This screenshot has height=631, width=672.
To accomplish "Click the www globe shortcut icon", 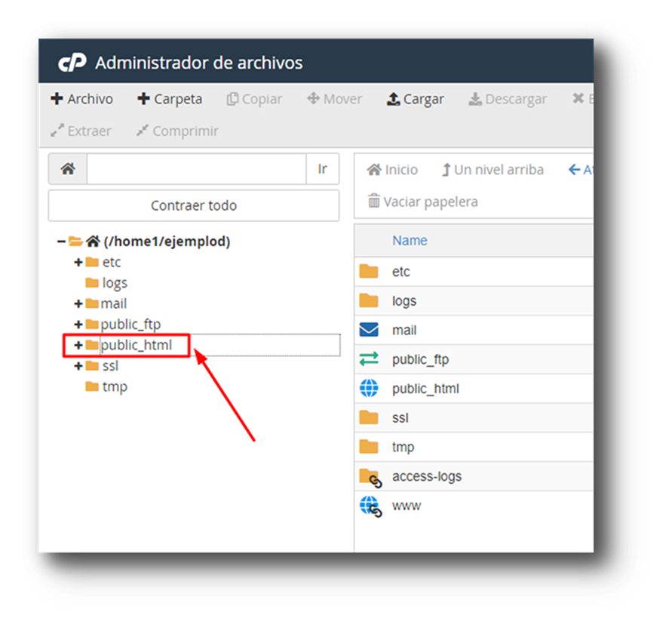I will (x=370, y=506).
